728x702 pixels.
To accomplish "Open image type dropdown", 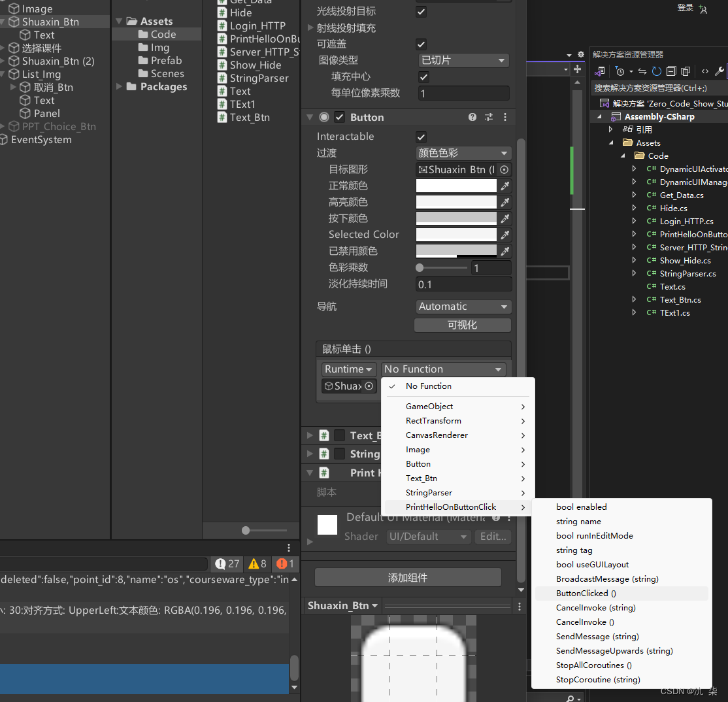I will [463, 60].
